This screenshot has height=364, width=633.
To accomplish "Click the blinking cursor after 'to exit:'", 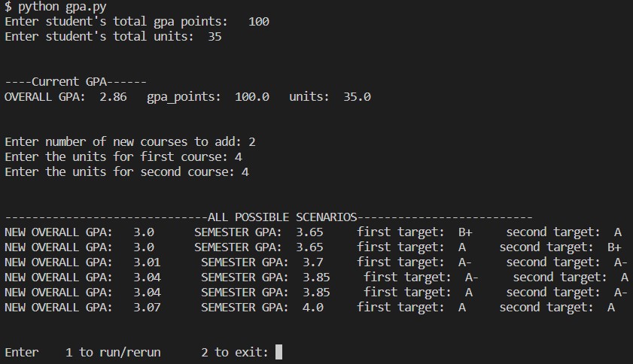I will coord(278,352).
